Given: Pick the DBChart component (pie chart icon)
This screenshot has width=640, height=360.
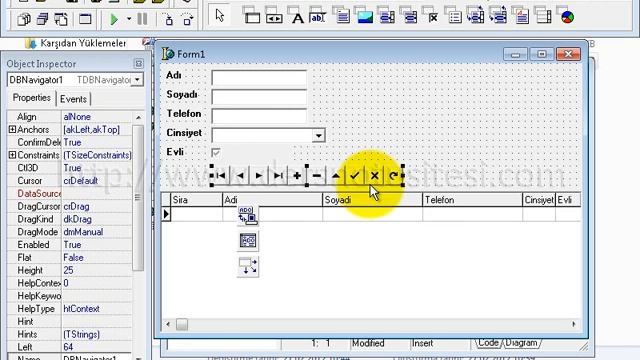Looking at the screenshot, I should coord(567,17).
